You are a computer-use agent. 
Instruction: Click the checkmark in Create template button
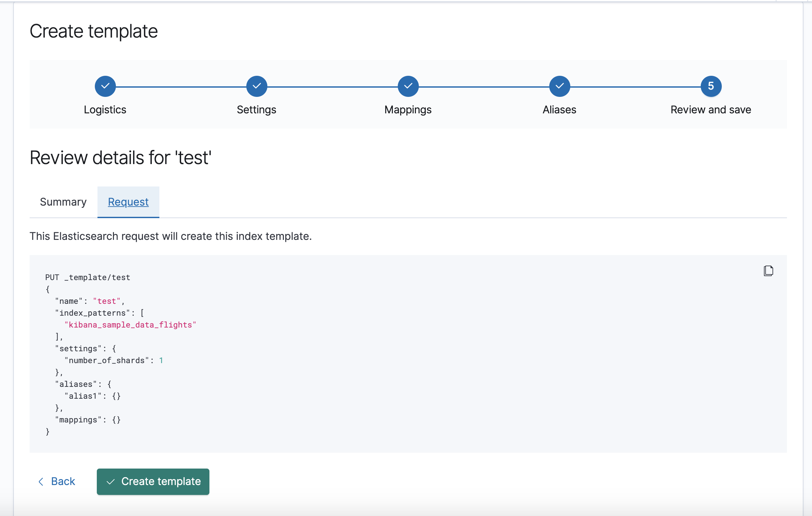(111, 482)
